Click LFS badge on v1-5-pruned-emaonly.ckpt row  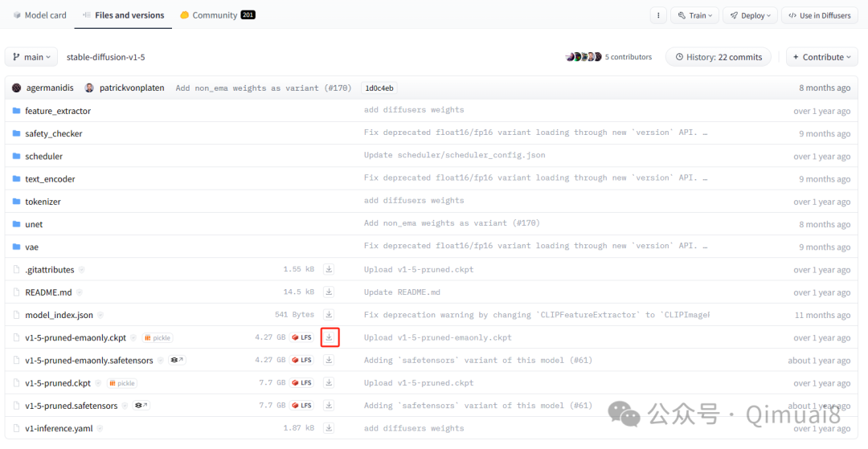point(301,337)
